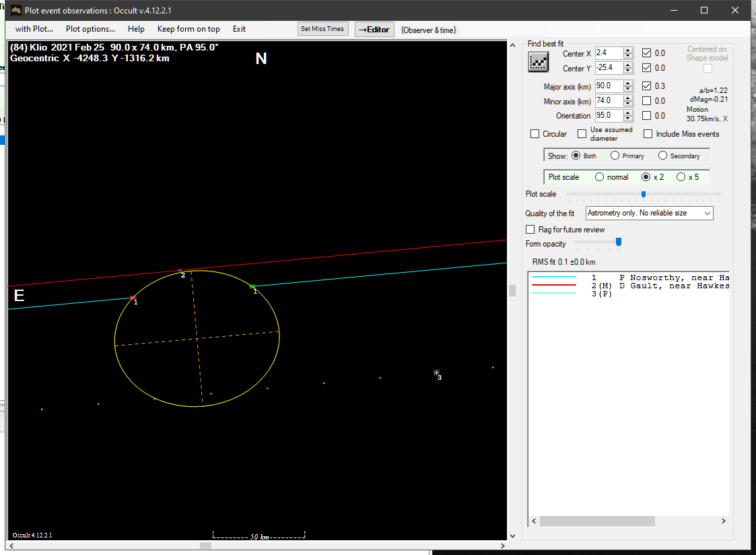Click plot horizontal scroll left arrow

click(x=12, y=546)
